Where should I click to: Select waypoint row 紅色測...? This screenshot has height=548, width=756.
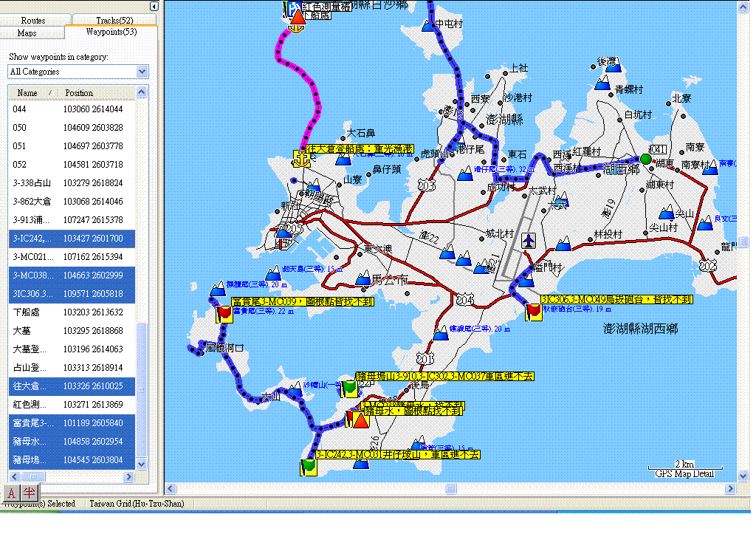[72, 404]
